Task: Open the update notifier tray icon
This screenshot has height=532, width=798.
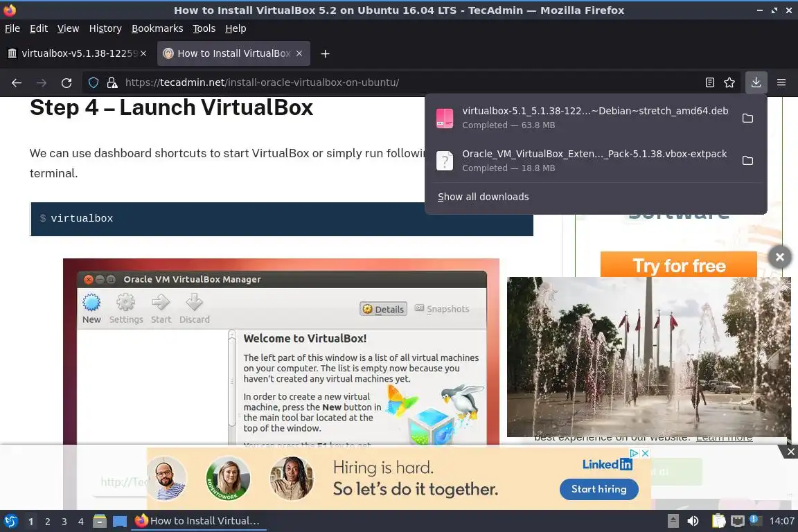Action: click(755, 520)
